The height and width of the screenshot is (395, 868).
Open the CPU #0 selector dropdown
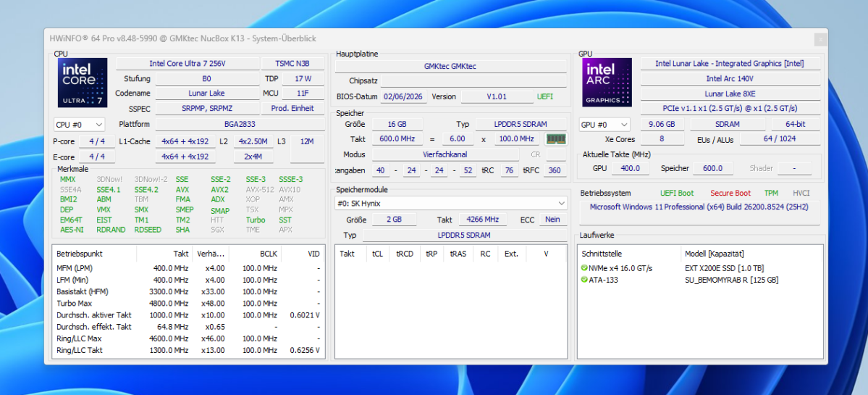point(79,125)
